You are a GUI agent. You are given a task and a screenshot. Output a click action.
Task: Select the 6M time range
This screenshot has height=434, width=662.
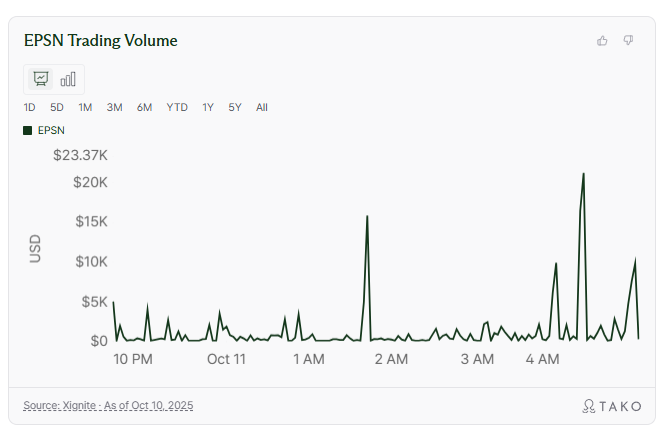point(144,108)
